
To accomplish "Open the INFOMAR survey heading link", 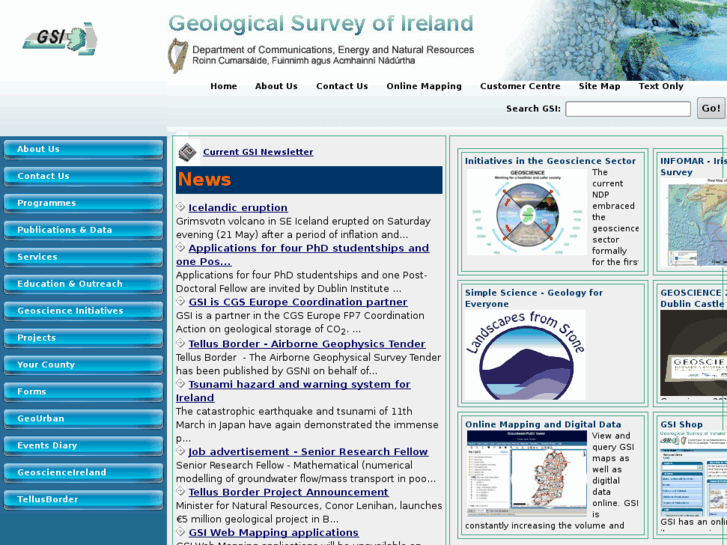I will (694, 167).
